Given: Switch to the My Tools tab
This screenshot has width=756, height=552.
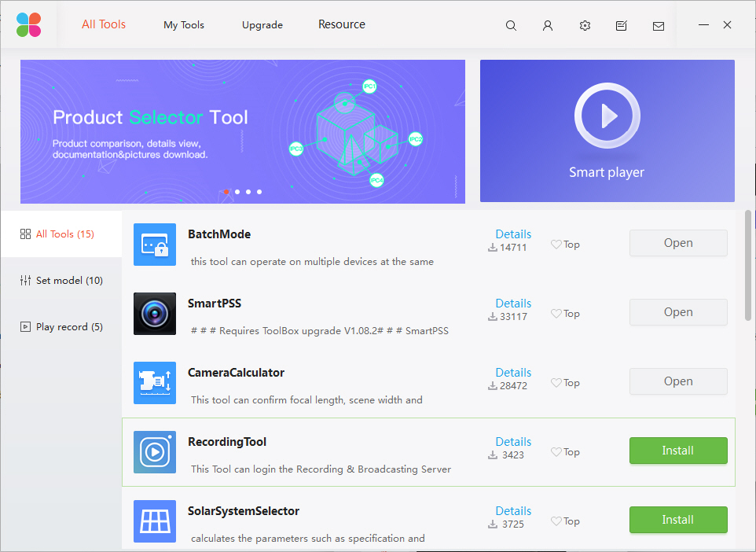Looking at the screenshot, I should 184,25.
